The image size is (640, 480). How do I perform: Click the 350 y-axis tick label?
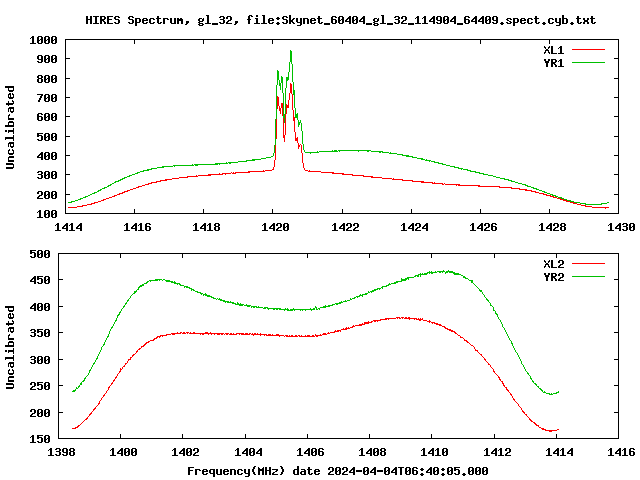coord(40,333)
